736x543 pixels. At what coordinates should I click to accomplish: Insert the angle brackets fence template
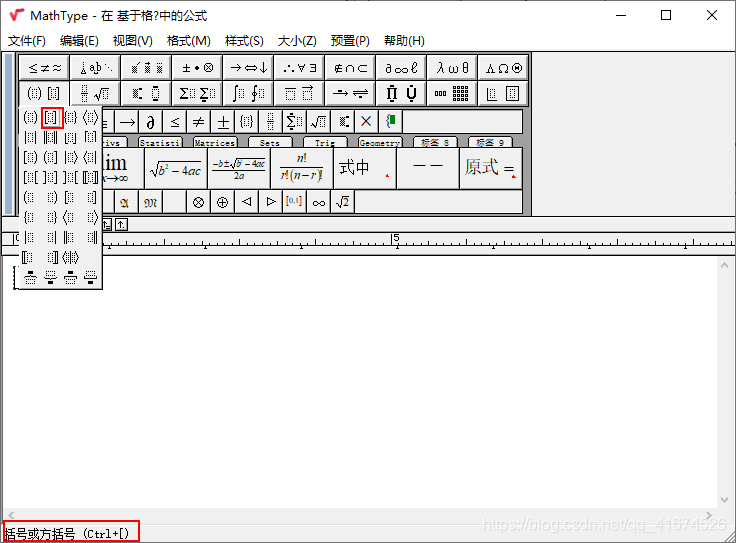[x=91, y=117]
